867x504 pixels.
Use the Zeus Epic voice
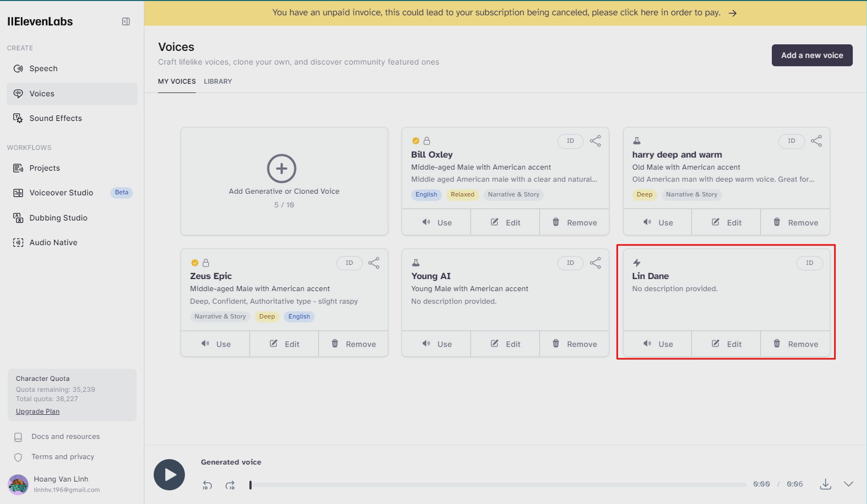[x=215, y=344]
